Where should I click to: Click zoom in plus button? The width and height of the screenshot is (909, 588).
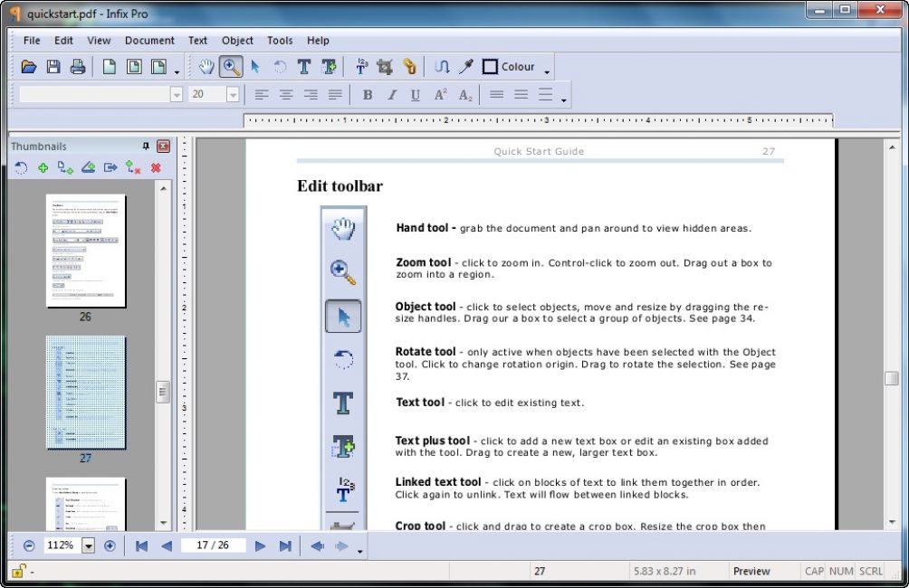(110, 545)
